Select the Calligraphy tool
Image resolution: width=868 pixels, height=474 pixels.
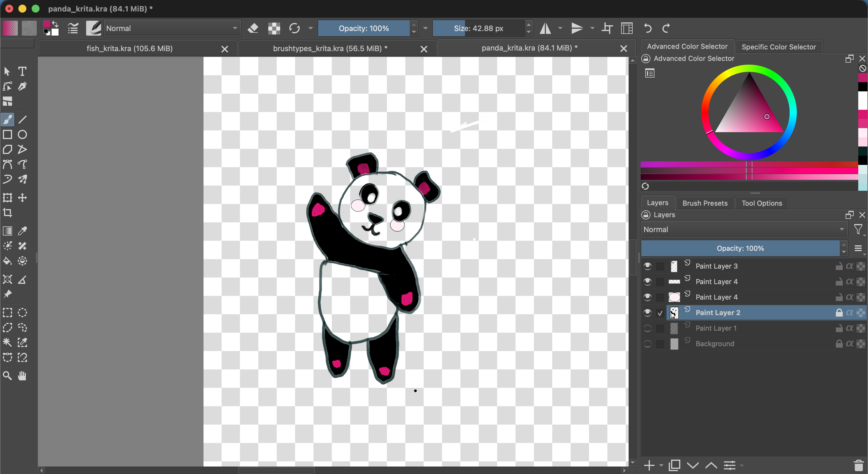22,86
